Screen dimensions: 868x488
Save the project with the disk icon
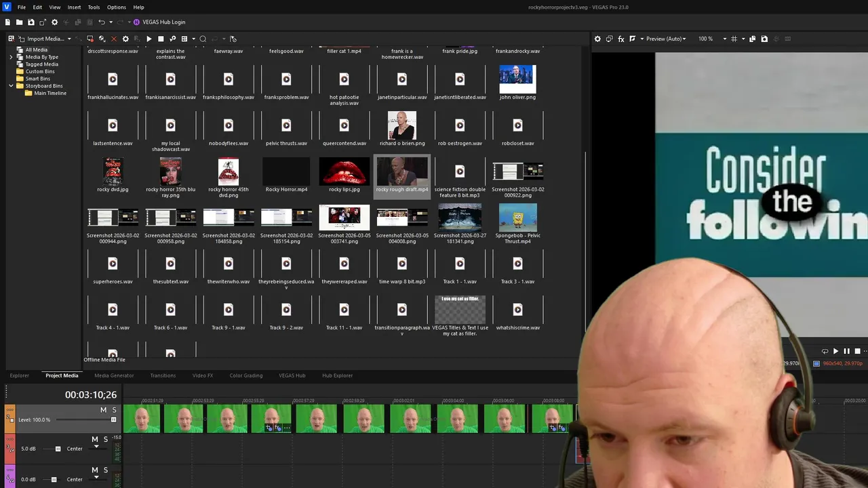click(x=31, y=22)
